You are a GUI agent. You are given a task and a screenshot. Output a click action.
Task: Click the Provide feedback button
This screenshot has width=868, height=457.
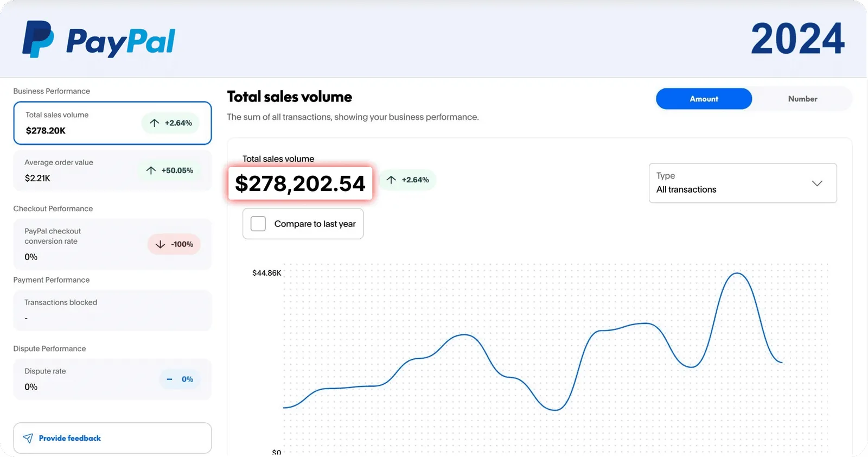coord(112,438)
